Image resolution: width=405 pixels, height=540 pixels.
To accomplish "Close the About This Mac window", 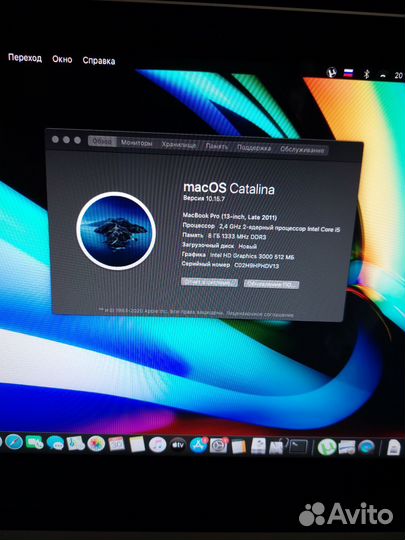I will 55,139.
